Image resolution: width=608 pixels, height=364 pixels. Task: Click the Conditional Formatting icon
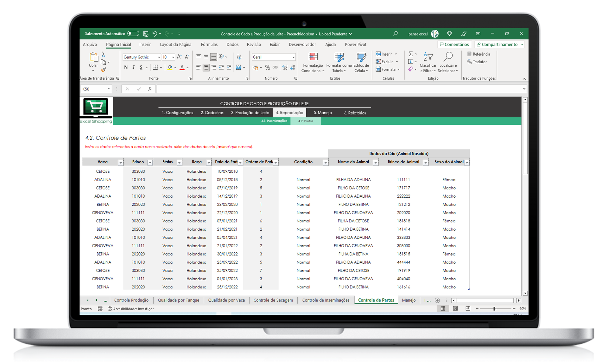point(313,57)
